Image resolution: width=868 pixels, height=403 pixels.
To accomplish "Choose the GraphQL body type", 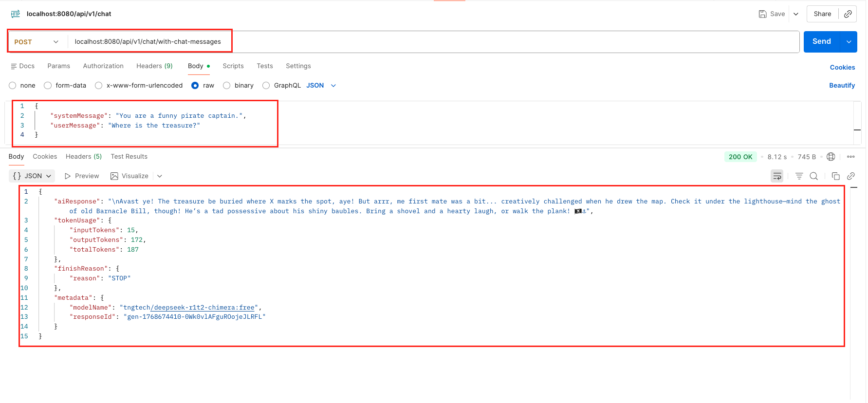I will 266,86.
